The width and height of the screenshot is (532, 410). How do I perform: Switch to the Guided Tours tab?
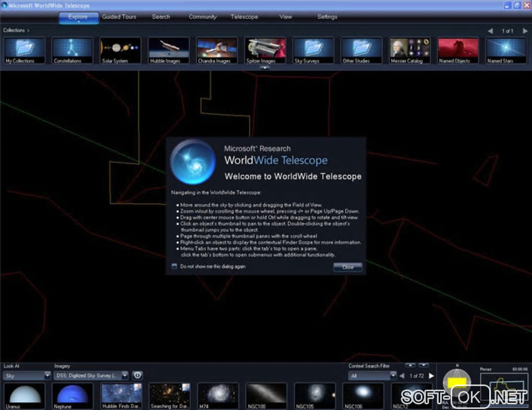click(119, 17)
